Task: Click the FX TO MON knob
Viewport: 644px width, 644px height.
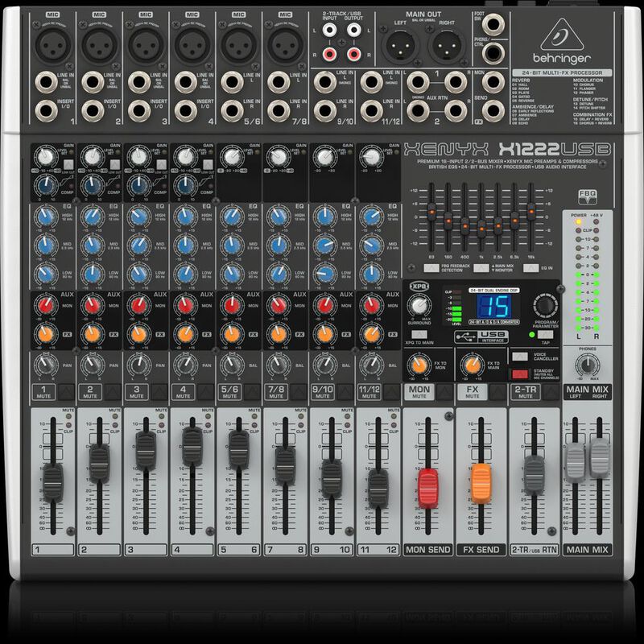Action: coord(419,365)
